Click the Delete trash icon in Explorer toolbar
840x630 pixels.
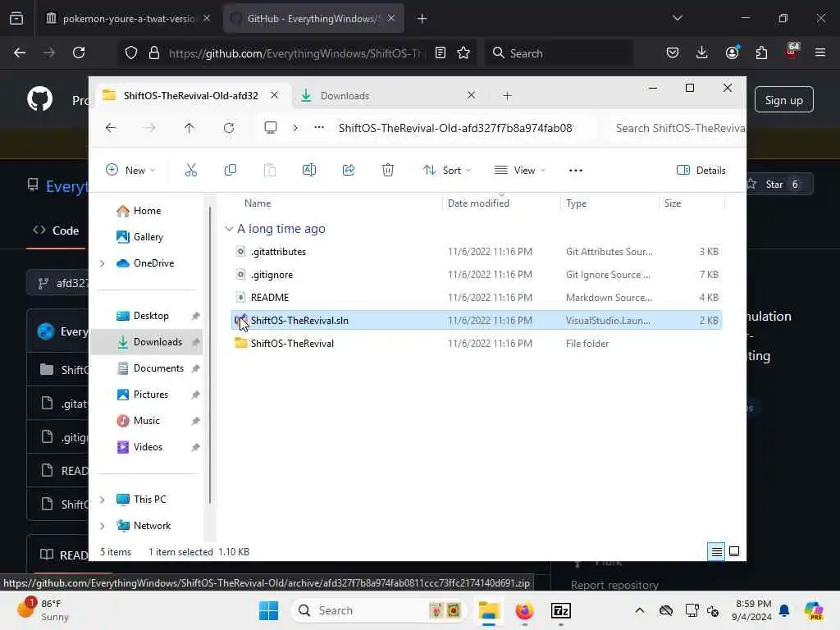click(388, 171)
